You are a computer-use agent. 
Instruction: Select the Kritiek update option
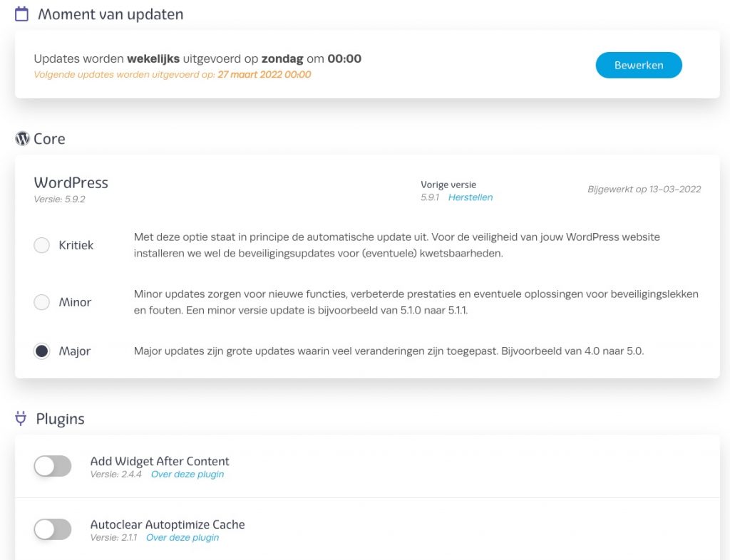[42, 245]
